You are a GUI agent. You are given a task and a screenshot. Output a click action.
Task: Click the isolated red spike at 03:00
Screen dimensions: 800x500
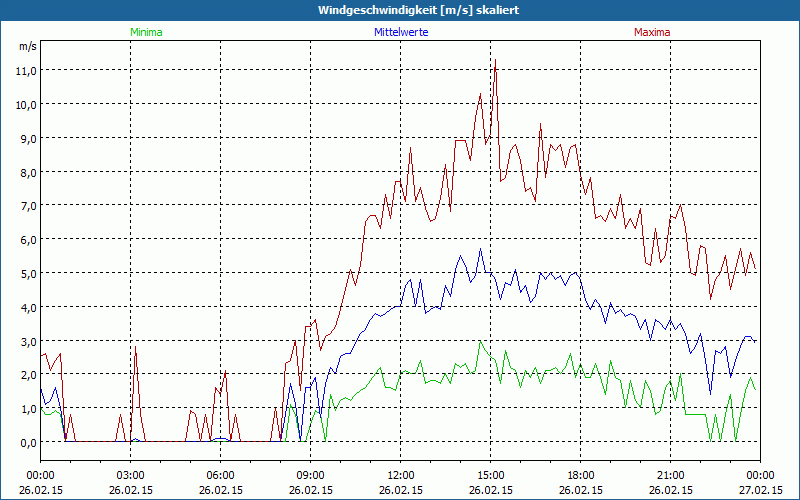pos(135,347)
